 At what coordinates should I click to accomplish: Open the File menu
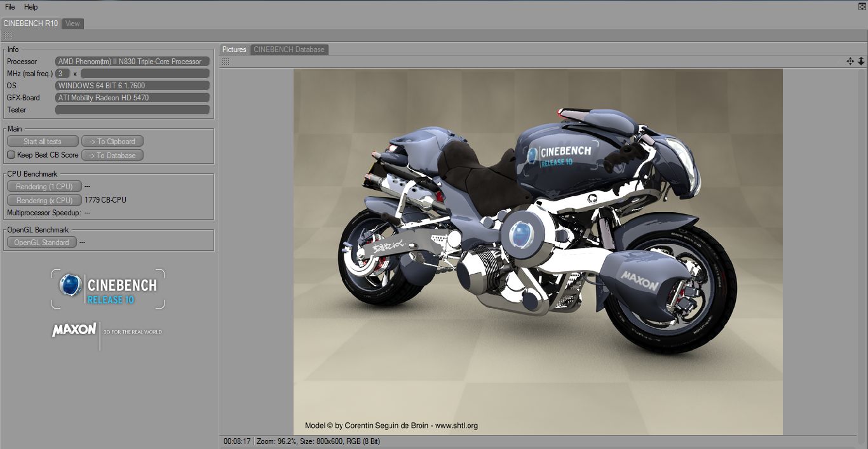(x=10, y=7)
